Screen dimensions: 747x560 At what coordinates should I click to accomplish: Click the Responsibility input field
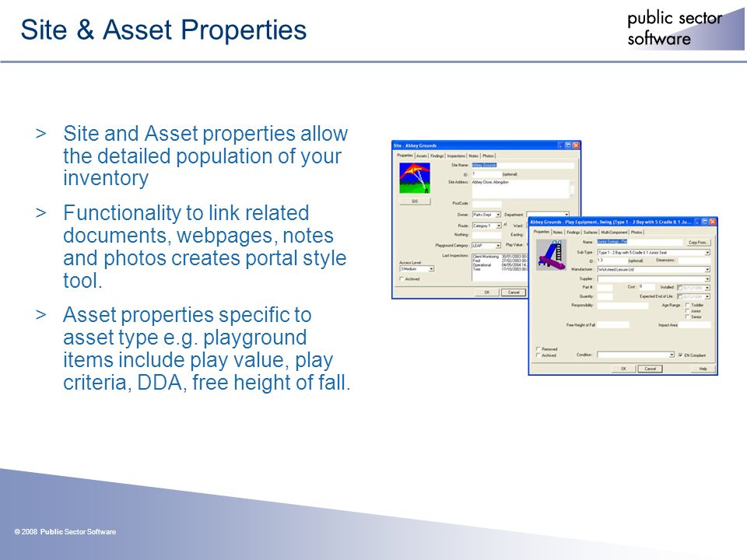(x=622, y=306)
